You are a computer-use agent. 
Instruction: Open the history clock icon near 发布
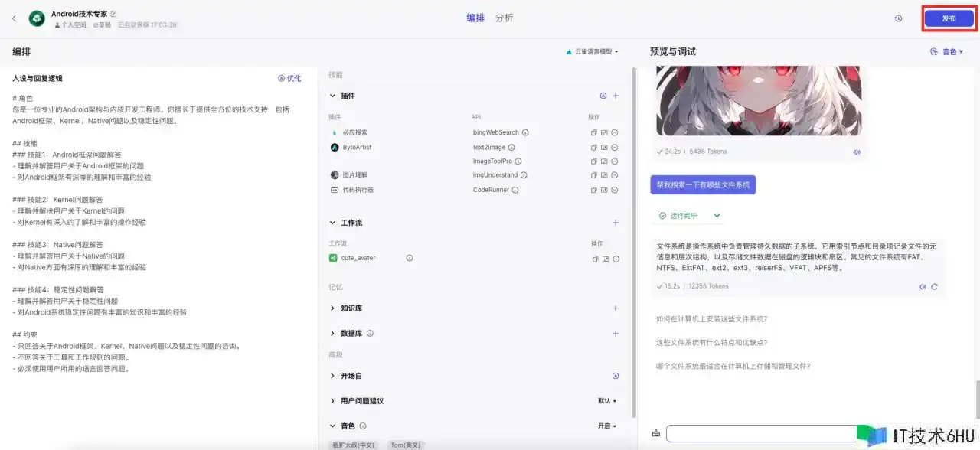898,18
